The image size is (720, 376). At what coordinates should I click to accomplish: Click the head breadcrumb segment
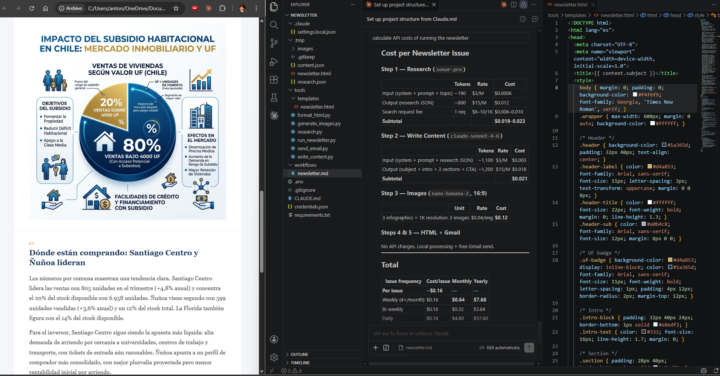point(675,15)
